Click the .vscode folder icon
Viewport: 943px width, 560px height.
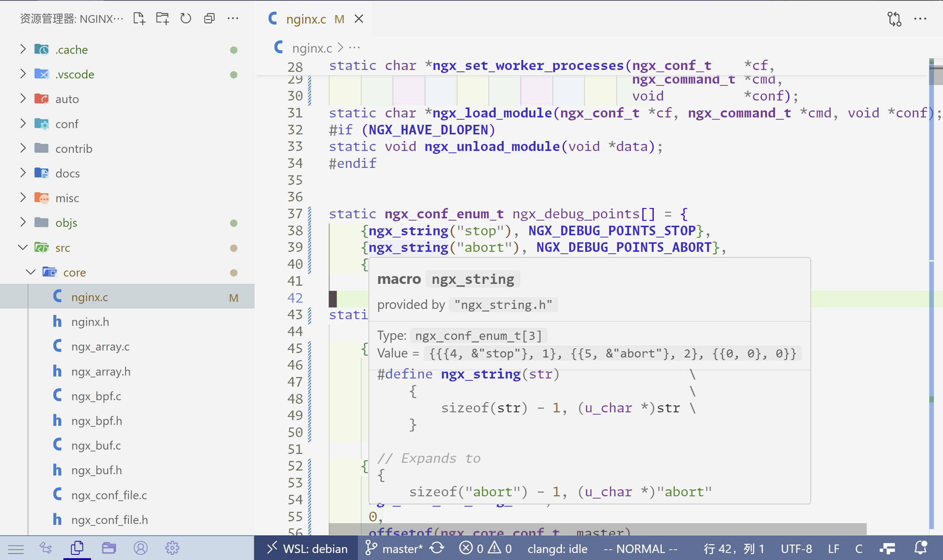pos(42,74)
